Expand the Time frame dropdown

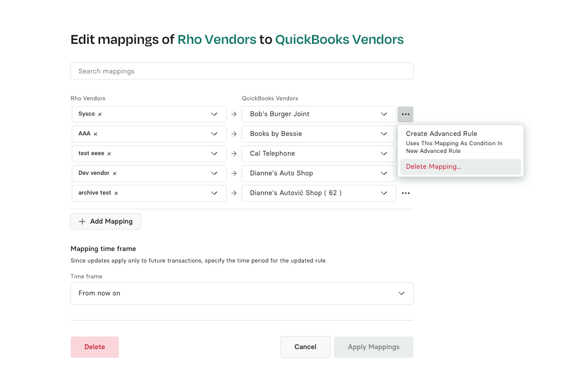401,293
